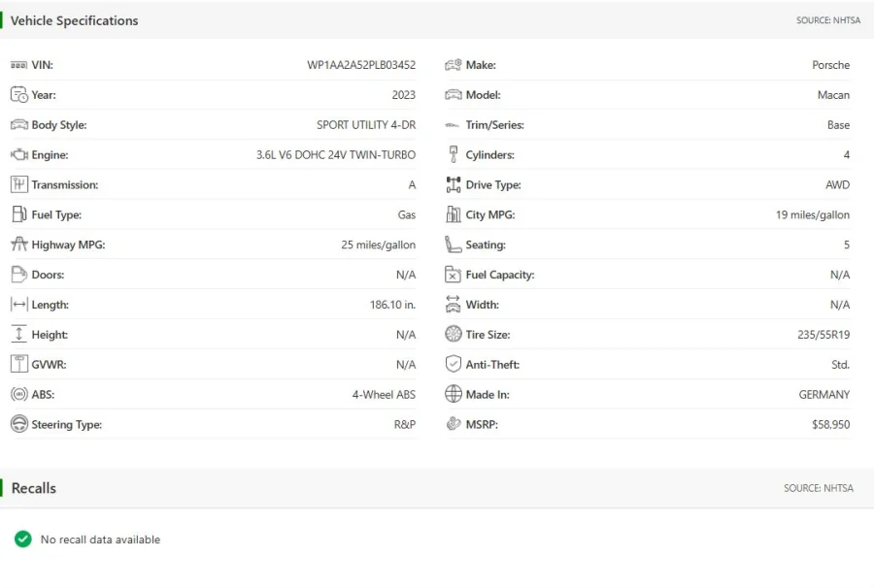Select the VIN value WP1AA2A52PLB03452
The height and width of the screenshot is (588, 874).
tap(361, 65)
